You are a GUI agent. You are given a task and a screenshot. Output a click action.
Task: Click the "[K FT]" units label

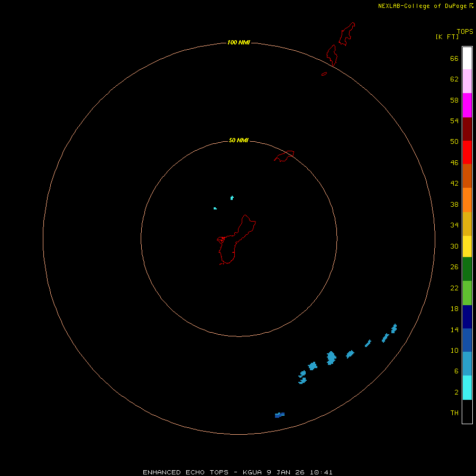click(447, 37)
